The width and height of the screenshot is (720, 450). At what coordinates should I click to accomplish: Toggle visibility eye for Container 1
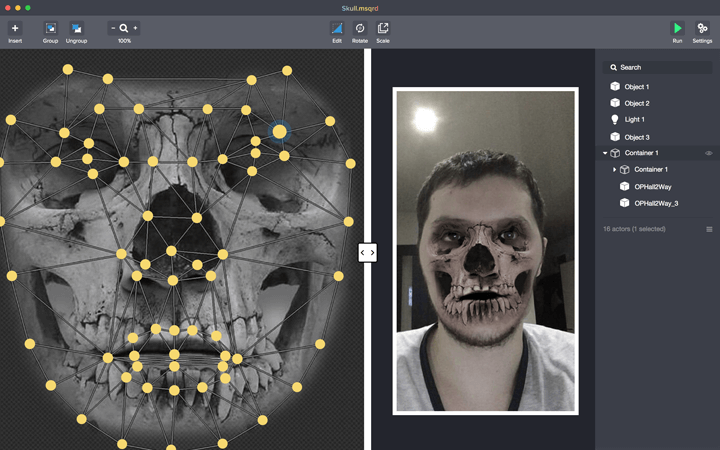pyautogui.click(x=709, y=153)
